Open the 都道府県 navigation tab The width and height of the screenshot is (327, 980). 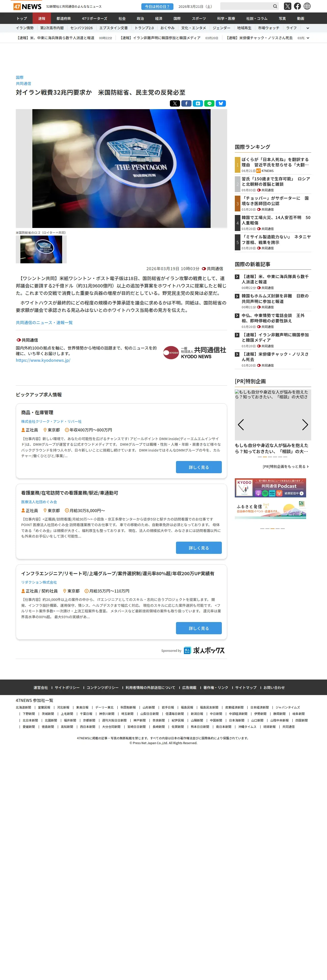tap(64, 18)
